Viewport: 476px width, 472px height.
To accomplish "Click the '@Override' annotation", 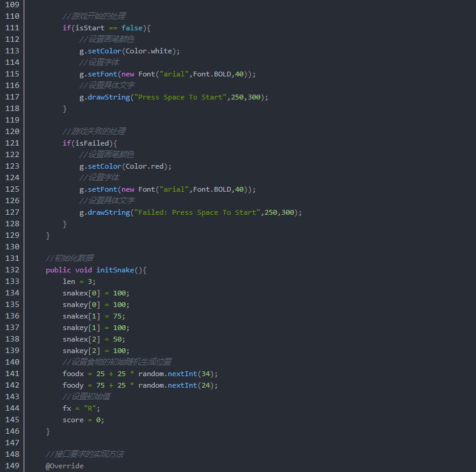I will [x=64, y=466].
